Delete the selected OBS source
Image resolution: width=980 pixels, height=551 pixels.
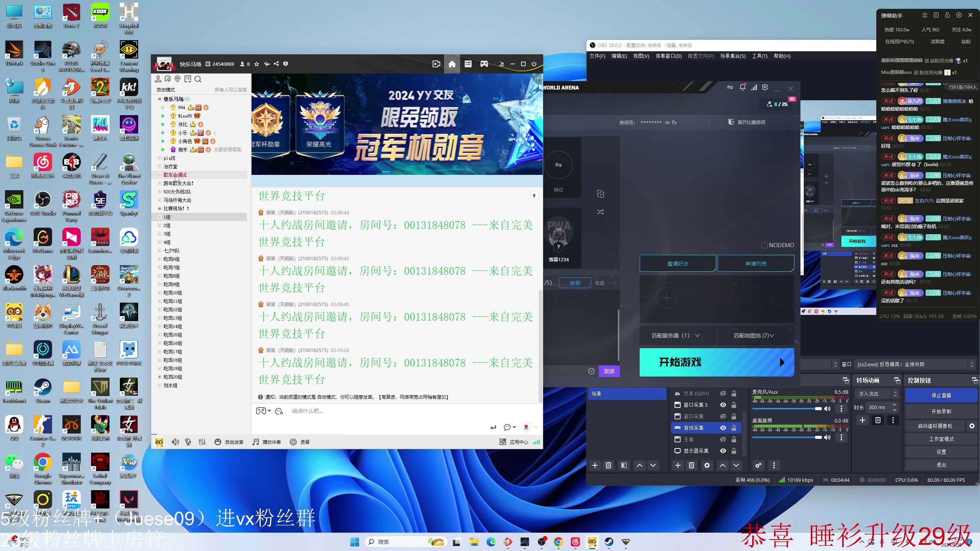[691, 465]
